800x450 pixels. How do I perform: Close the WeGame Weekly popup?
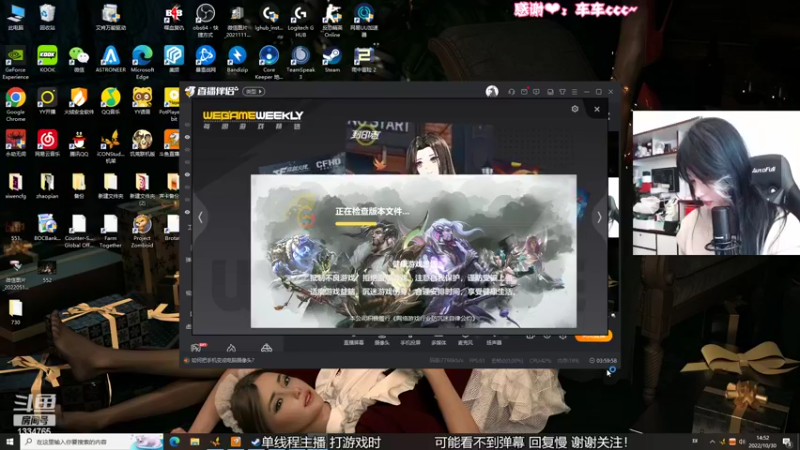(x=596, y=109)
